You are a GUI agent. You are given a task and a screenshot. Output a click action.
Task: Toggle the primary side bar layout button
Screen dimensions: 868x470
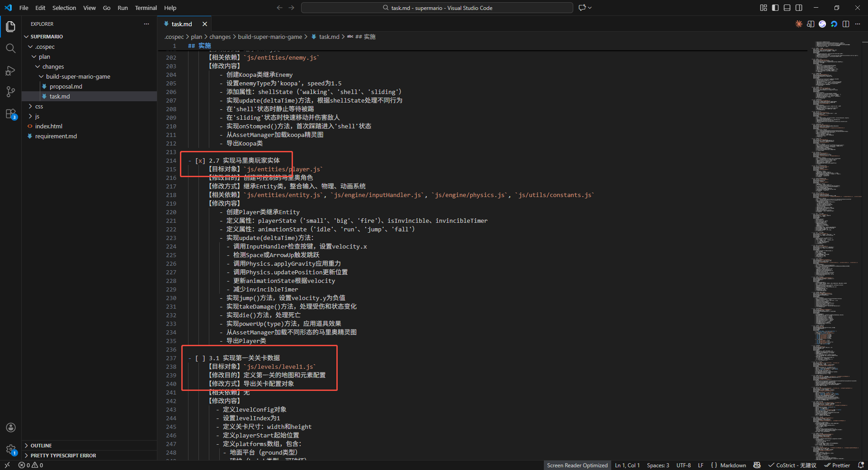tap(775, 8)
